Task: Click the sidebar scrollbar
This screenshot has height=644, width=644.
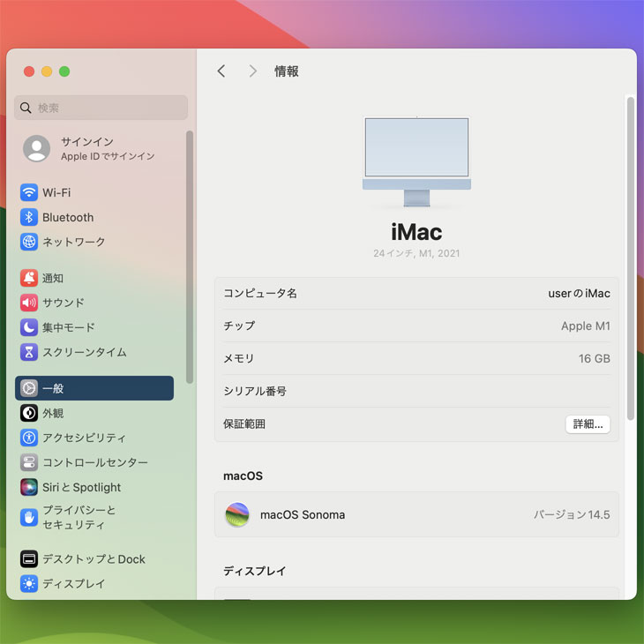Action: [190, 257]
